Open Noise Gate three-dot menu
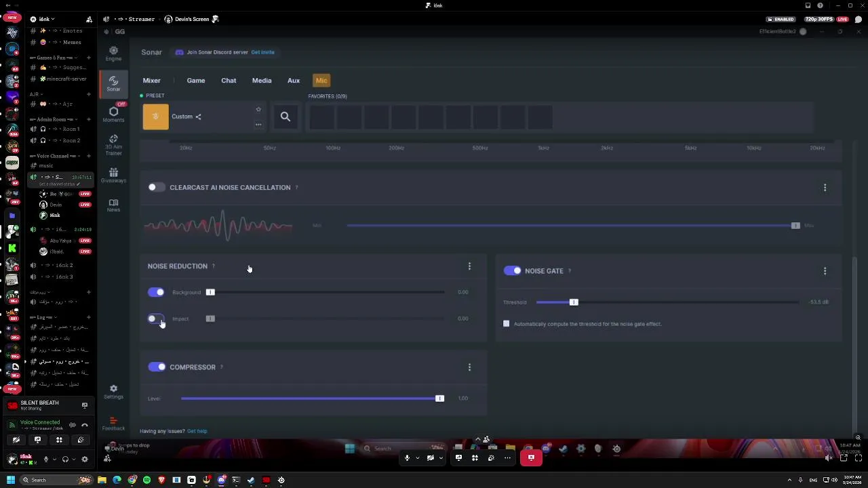Image resolution: width=868 pixels, height=488 pixels. [x=825, y=271]
